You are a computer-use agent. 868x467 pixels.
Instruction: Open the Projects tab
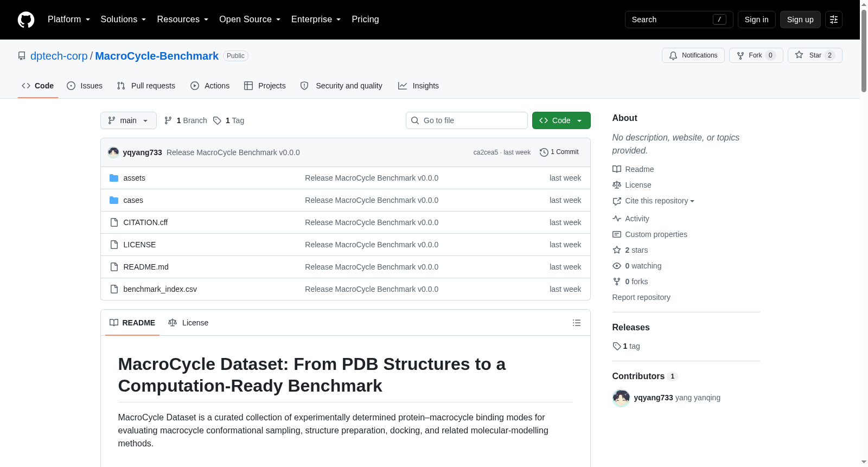point(265,86)
